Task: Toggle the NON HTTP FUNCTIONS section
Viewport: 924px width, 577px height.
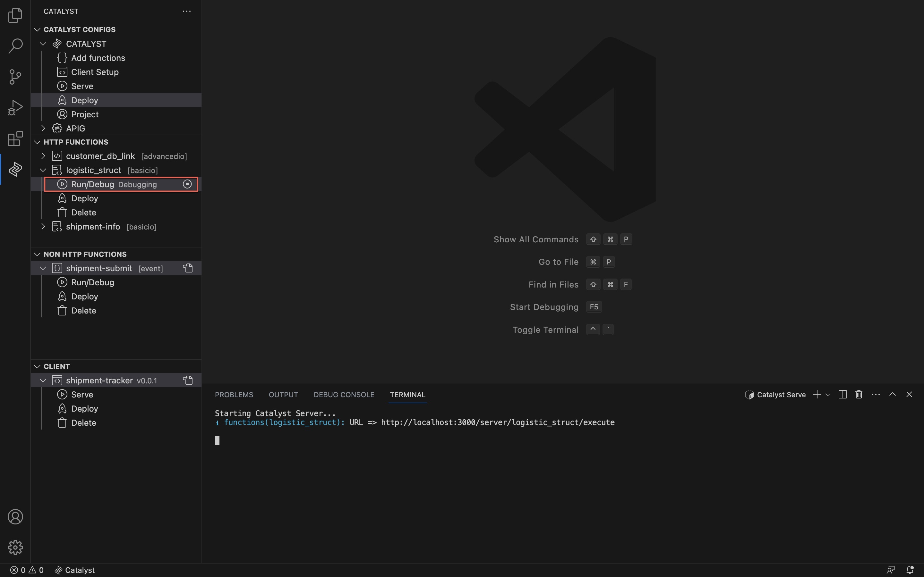Action: click(37, 254)
